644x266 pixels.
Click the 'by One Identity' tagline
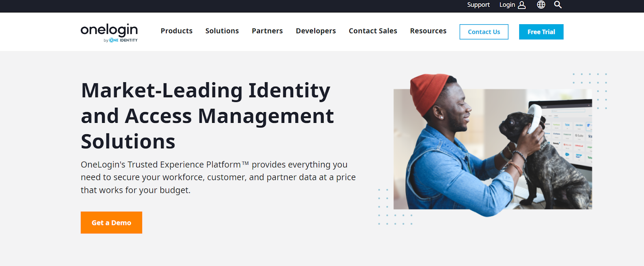pyautogui.click(x=121, y=40)
